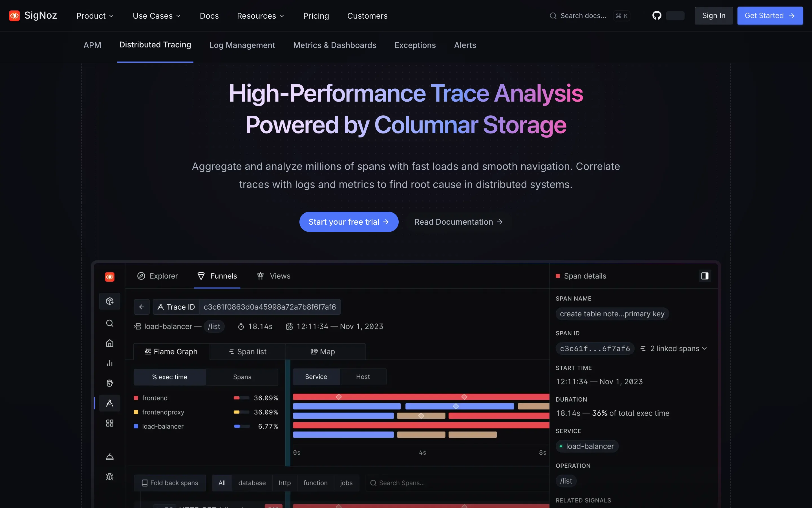Open the home icon in app sidebar

(110, 343)
